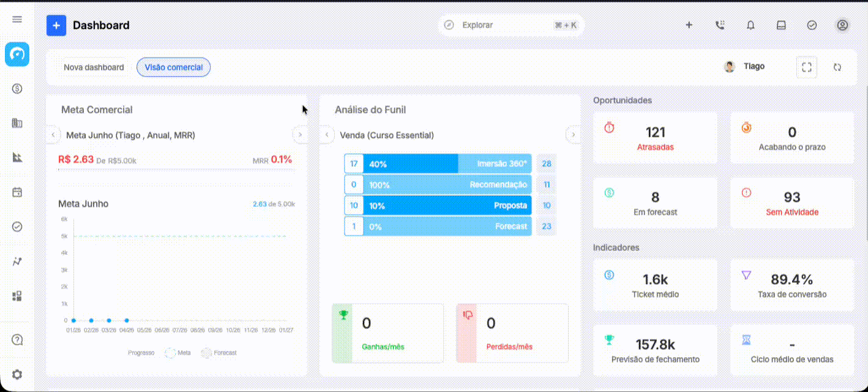Click the Proposta funnel bar

pyautogui.click(x=447, y=206)
